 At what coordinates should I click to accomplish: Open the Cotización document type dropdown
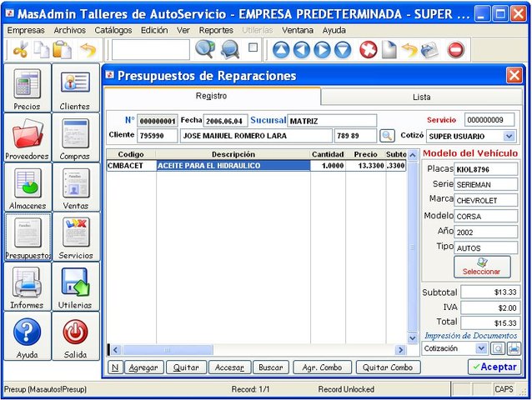click(x=481, y=348)
